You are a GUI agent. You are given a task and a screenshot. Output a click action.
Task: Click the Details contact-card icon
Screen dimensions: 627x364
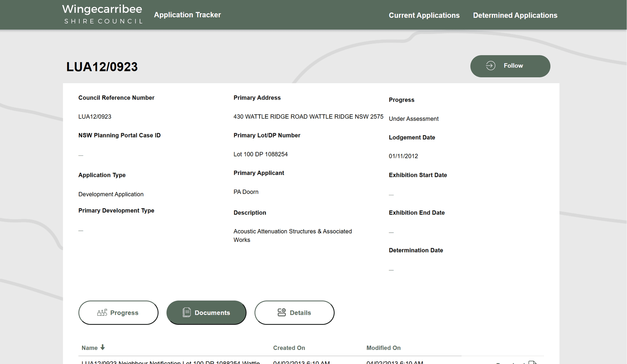pos(281,312)
